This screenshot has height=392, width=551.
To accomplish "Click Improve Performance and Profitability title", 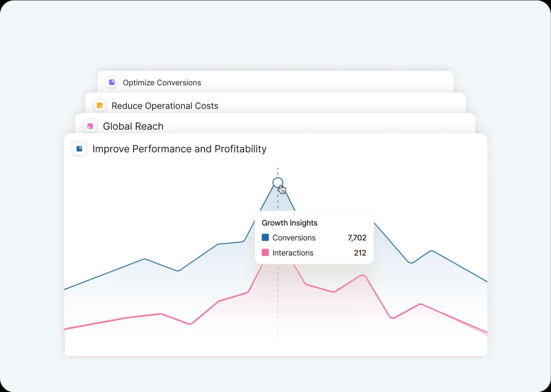I will [179, 149].
